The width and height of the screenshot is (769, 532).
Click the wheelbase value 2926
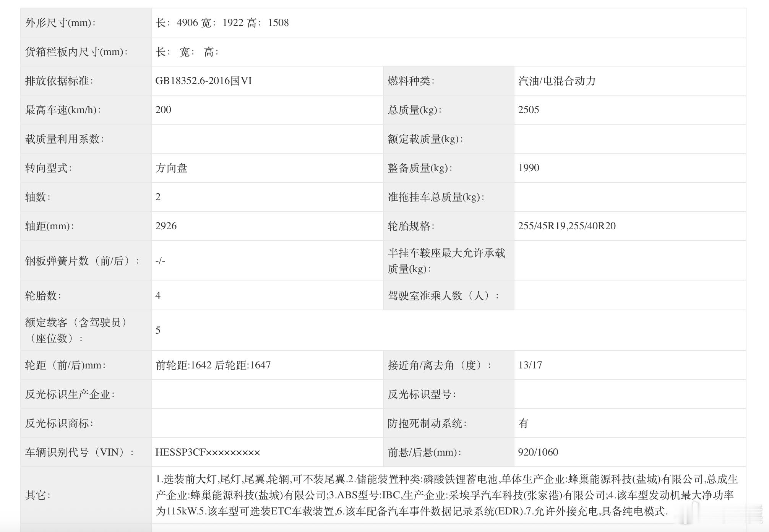[x=166, y=226]
